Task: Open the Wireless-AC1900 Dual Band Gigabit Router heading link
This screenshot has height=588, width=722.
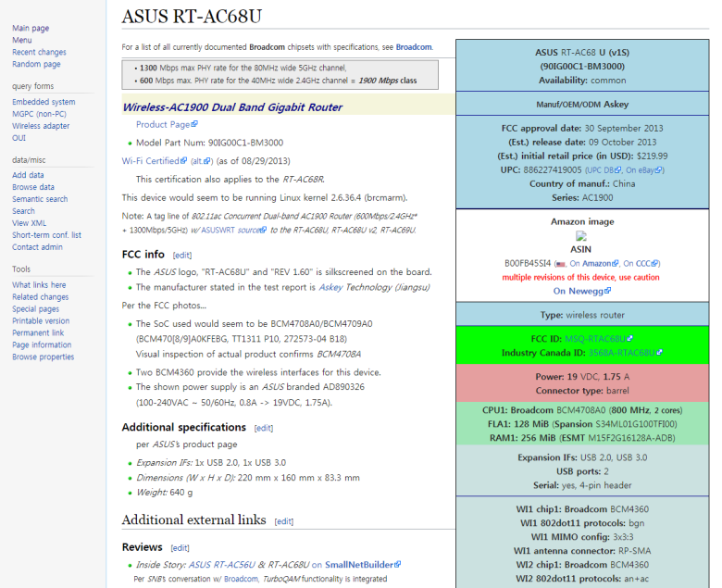Action: 232,107
